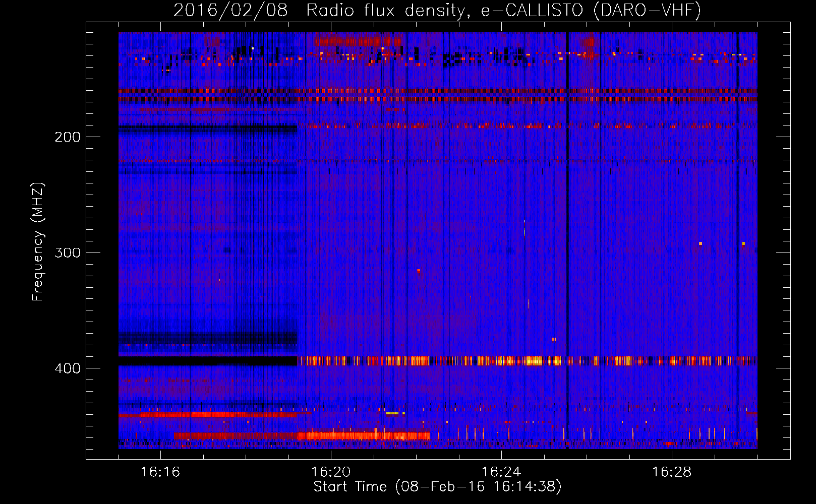This screenshot has height=504, width=816.
Task: Click the bright yellow band near 395 MHz
Action: click(527, 361)
